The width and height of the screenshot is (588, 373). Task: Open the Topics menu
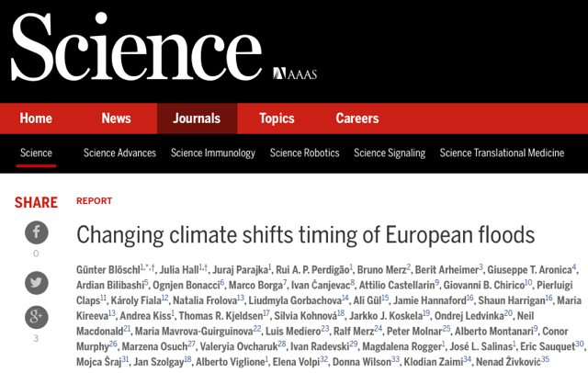point(277,119)
